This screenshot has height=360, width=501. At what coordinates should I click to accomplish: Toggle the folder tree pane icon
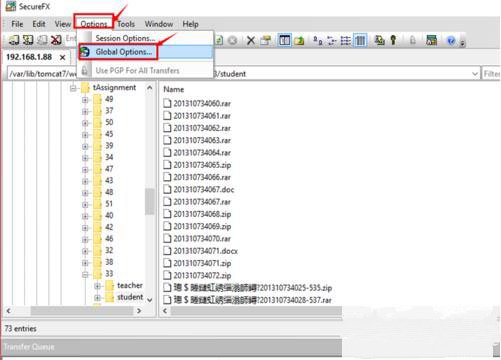point(284,41)
